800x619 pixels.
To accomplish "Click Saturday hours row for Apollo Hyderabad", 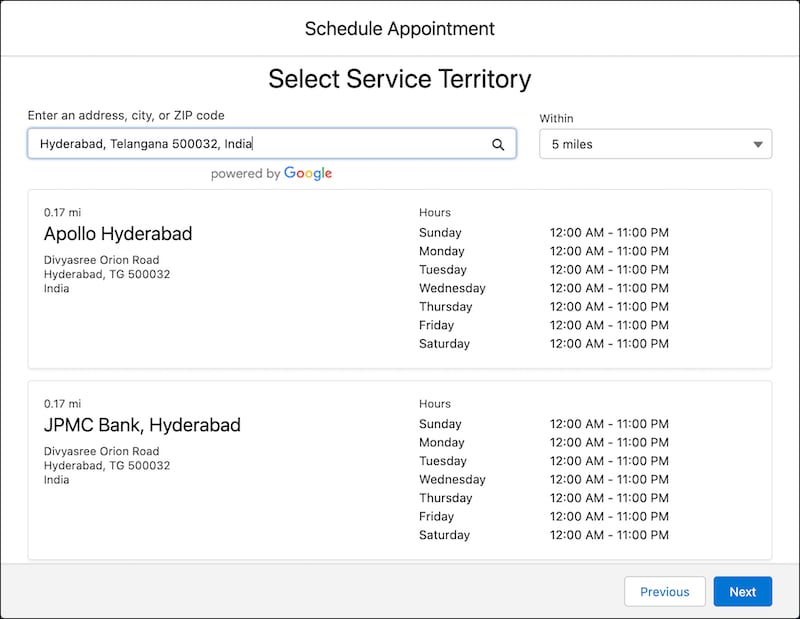I will tap(544, 343).
